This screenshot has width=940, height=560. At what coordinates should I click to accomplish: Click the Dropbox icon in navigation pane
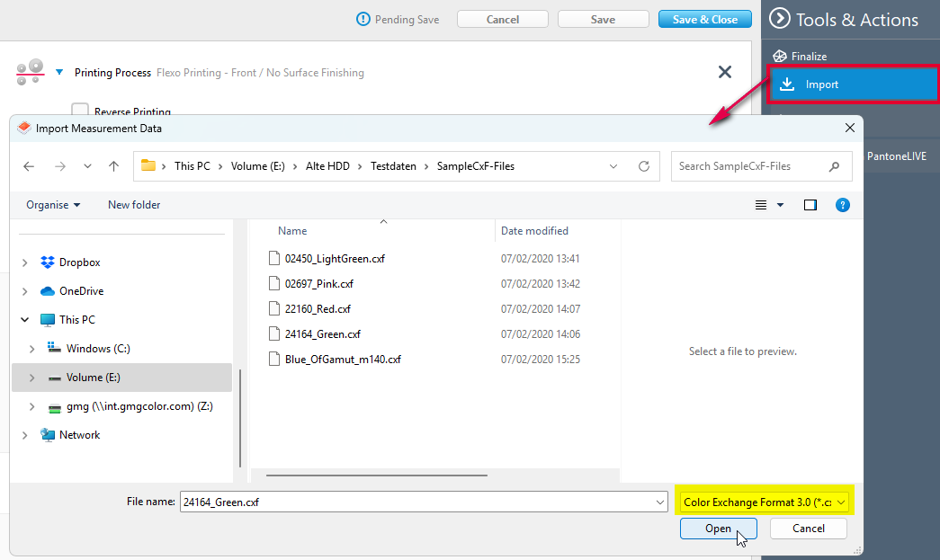[x=48, y=262]
